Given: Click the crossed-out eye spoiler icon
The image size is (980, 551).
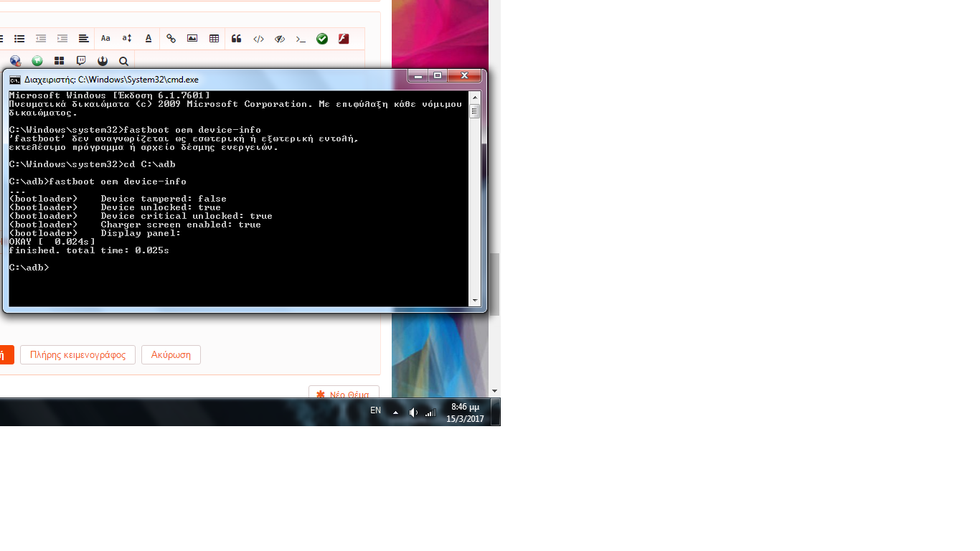Looking at the screenshot, I should (280, 39).
